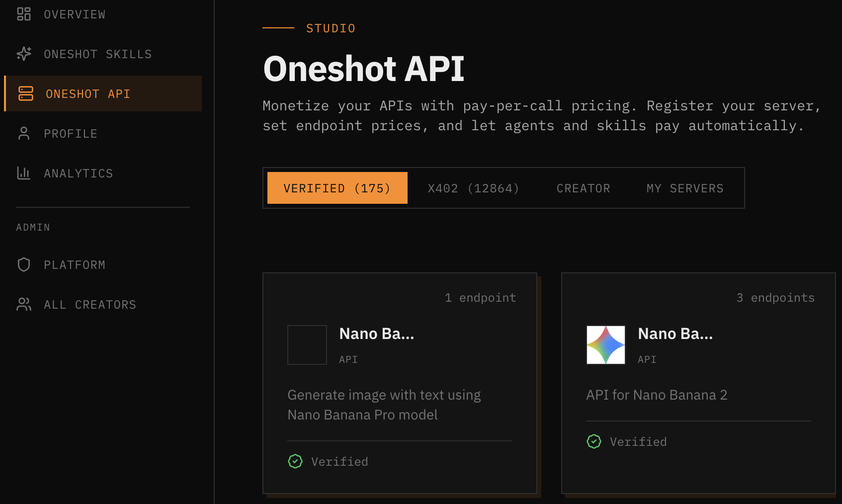Click the 3 endpoints label on Nano Banana 2

pyautogui.click(x=775, y=297)
